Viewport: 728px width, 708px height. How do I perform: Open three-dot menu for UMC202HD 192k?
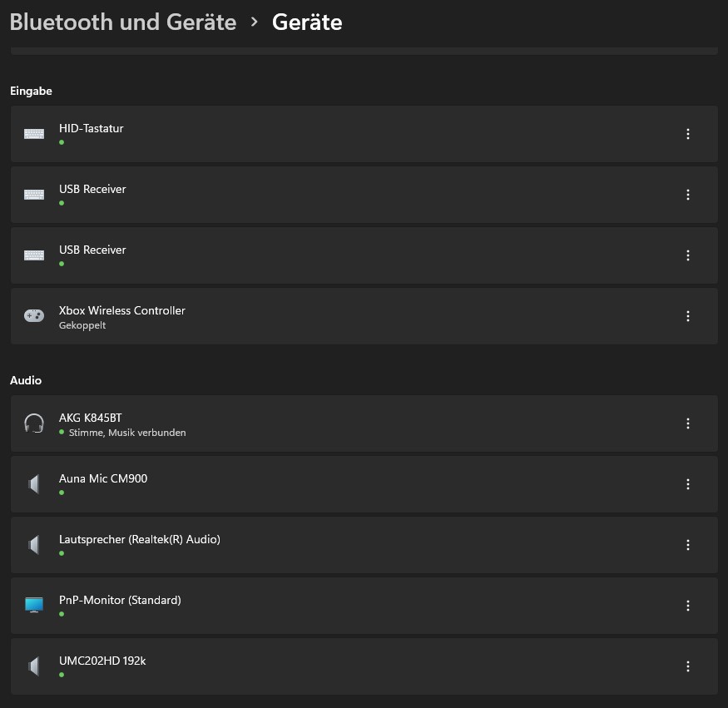tap(688, 666)
